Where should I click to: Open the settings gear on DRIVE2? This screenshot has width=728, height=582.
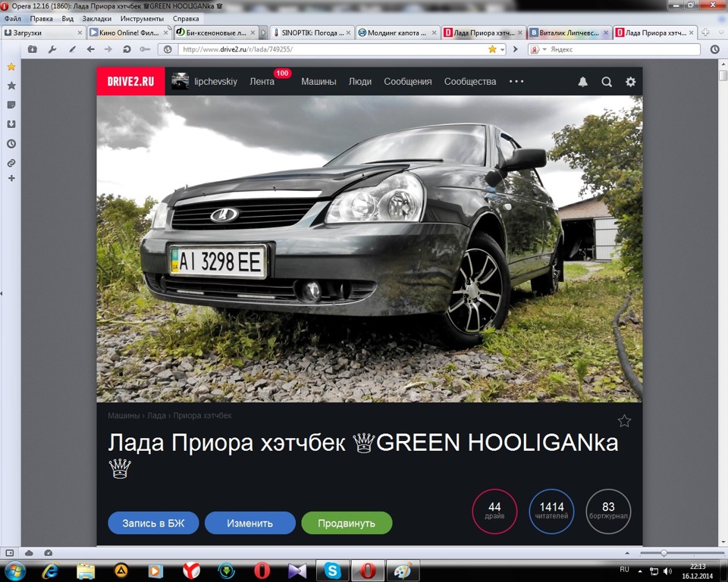(630, 82)
